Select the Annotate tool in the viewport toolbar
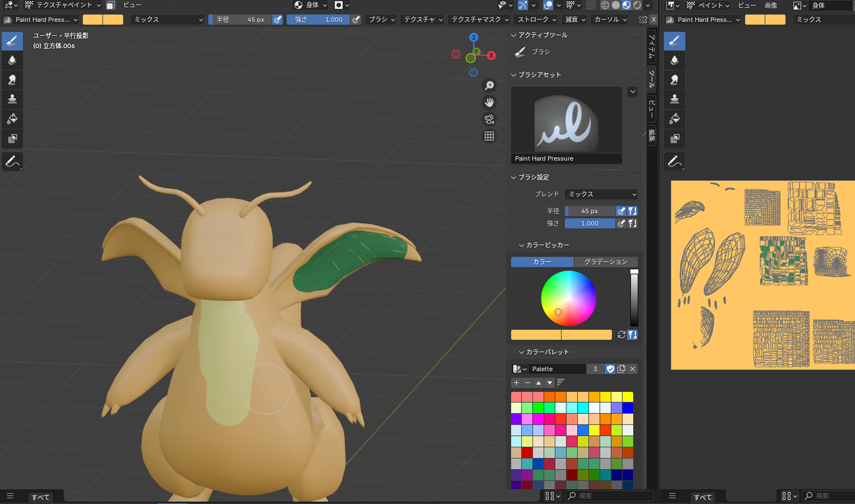Image resolution: width=855 pixels, height=504 pixels. pyautogui.click(x=12, y=162)
